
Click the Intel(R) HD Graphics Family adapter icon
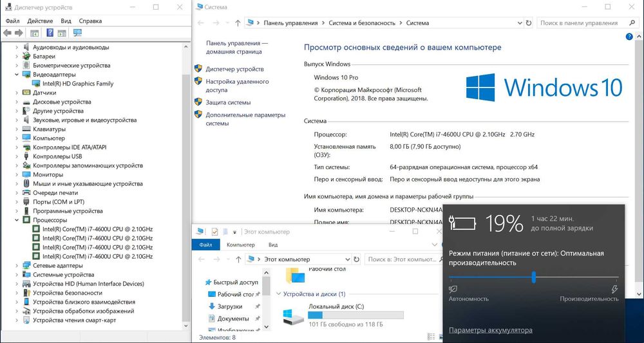coord(36,84)
